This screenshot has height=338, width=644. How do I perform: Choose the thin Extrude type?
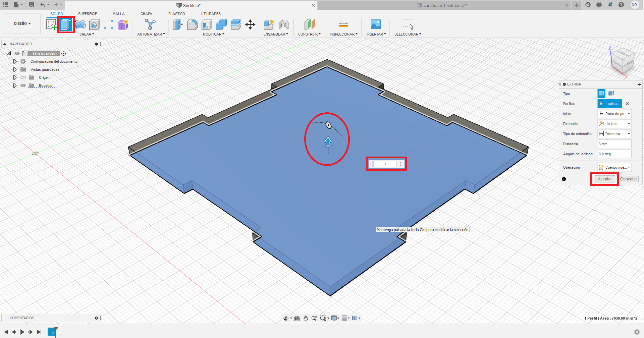[611, 94]
